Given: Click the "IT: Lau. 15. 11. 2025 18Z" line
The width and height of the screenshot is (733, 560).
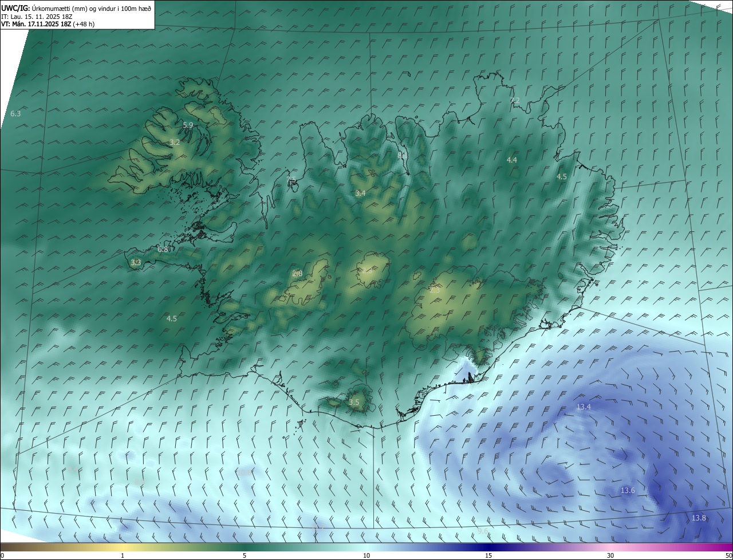Looking at the screenshot, I should point(37,16).
